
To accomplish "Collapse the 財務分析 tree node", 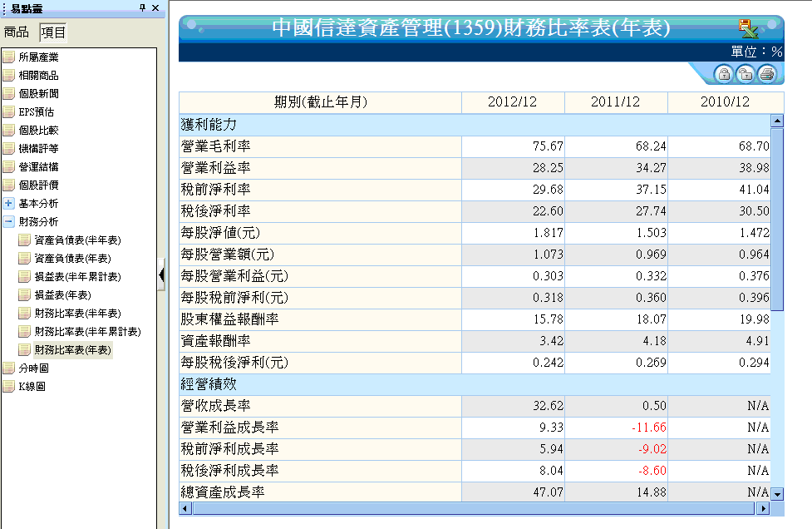I will [8, 221].
